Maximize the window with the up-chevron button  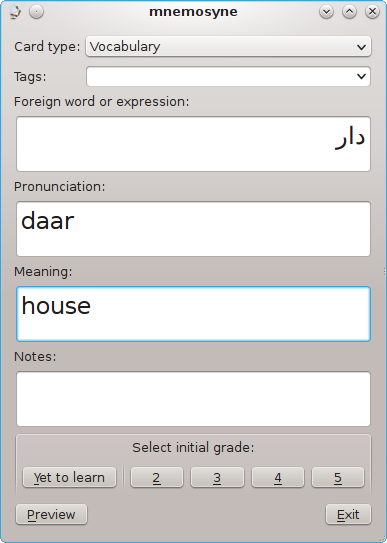[349, 12]
